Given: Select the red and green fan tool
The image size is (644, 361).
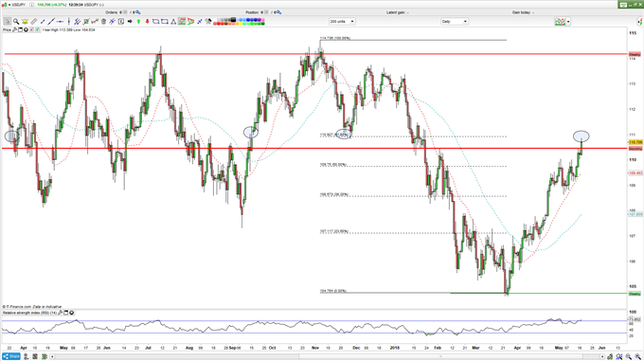Looking at the screenshot, I should tap(190, 22).
